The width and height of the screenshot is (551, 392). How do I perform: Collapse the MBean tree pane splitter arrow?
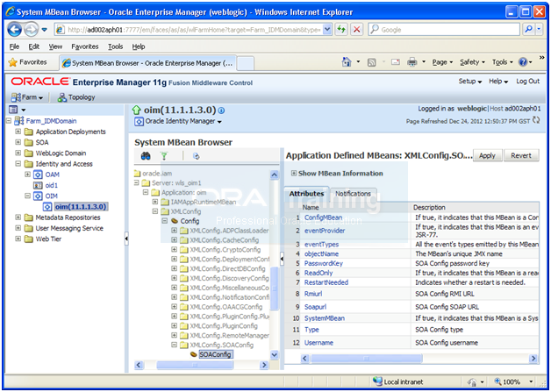(282, 259)
